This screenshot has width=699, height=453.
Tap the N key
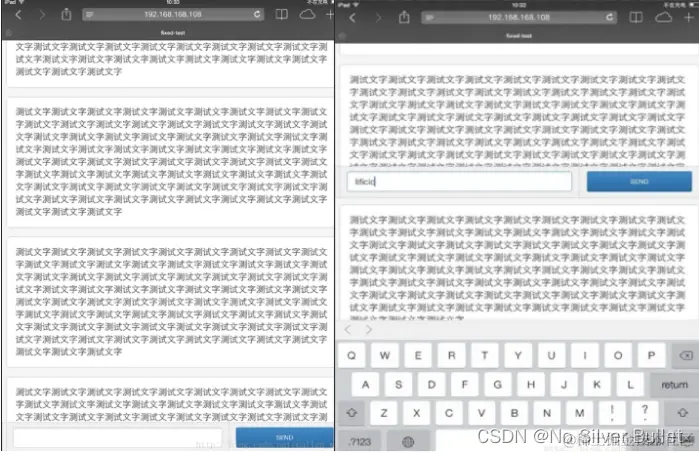547,413
